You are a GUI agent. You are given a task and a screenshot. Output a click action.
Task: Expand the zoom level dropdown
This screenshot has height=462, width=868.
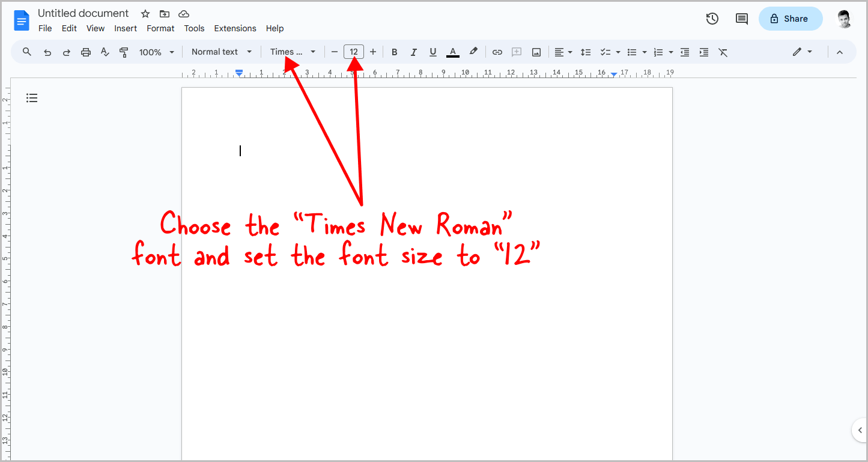[156, 52]
